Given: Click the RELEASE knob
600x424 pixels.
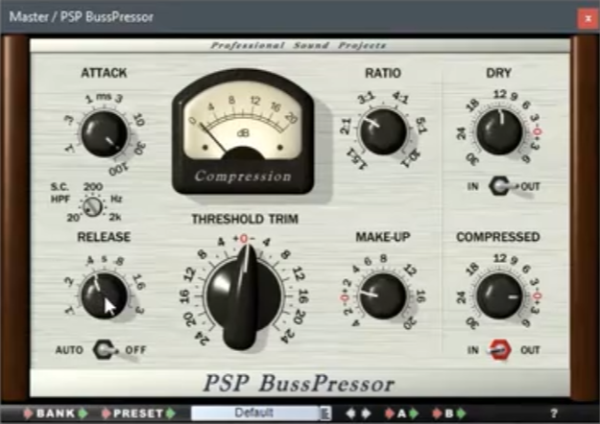Looking at the screenshot, I should coord(104,296).
